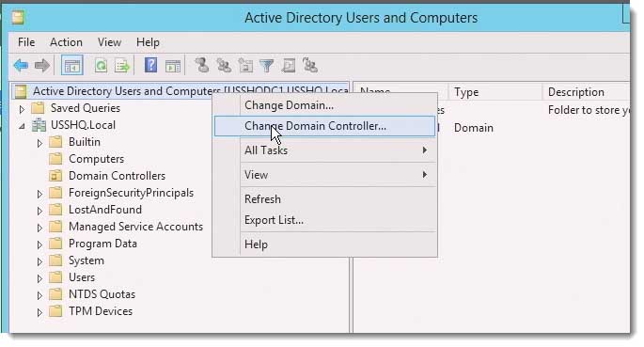Open the File menu
This screenshot has height=347, width=644.
click(x=26, y=42)
